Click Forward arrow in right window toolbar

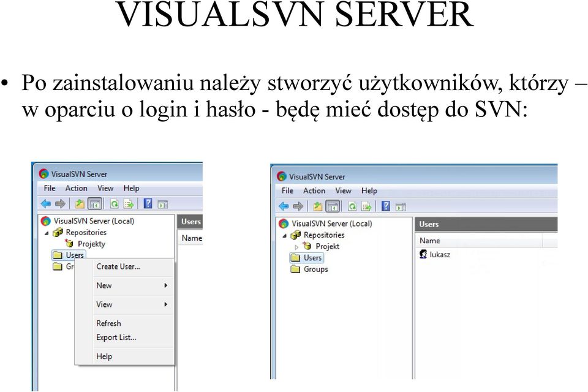point(298,206)
